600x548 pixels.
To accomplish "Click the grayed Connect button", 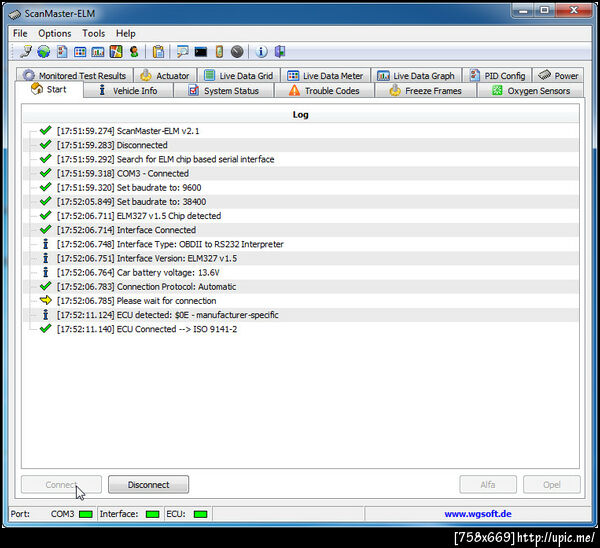I will [62, 484].
